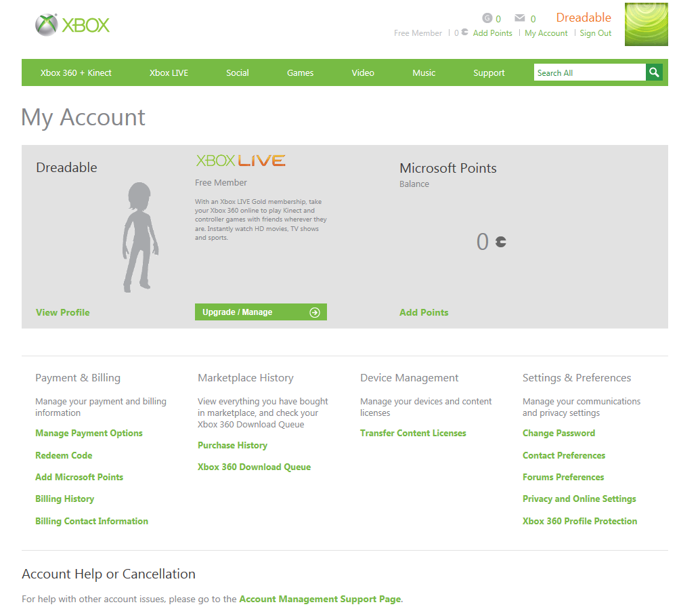Click the Xbox logo in header
700x611 pixels.
tap(72, 25)
